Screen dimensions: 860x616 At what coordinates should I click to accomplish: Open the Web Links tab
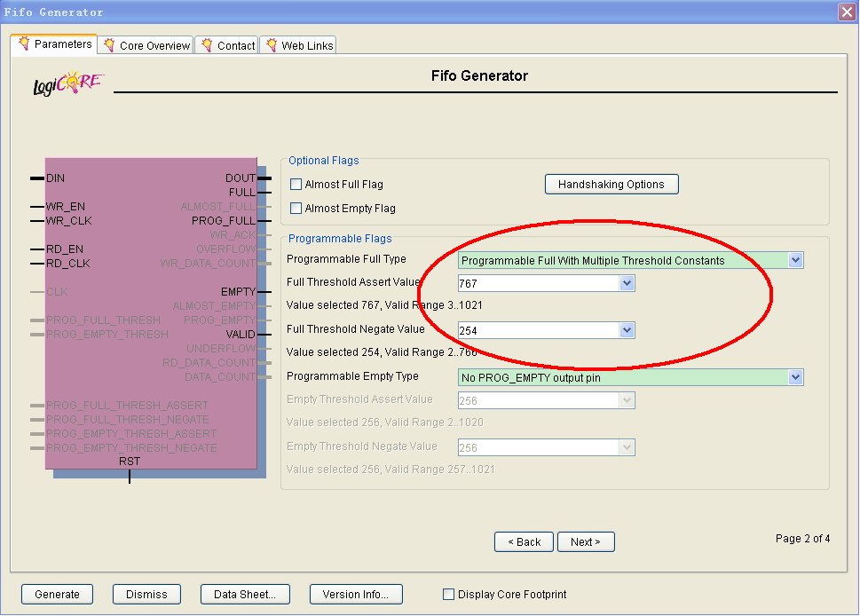coord(299,45)
